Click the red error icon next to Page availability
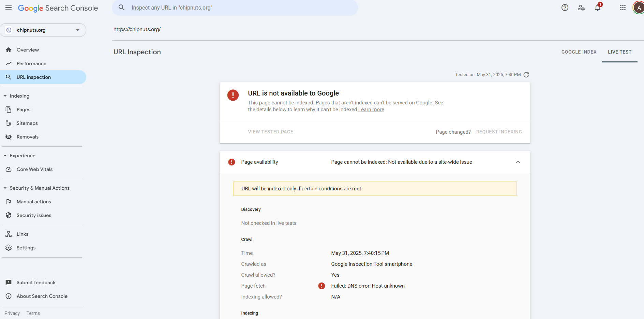This screenshot has height=319, width=644. coord(231,162)
